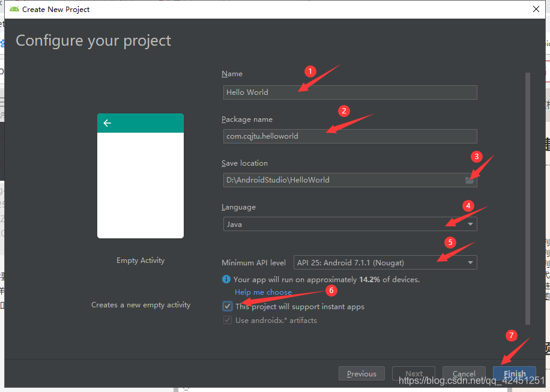Click the Finish button
Screen dimensions: 550x392
pos(515,374)
